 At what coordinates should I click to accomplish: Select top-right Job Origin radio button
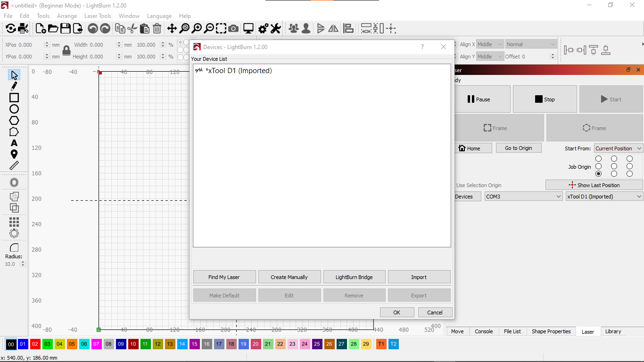tap(629, 159)
